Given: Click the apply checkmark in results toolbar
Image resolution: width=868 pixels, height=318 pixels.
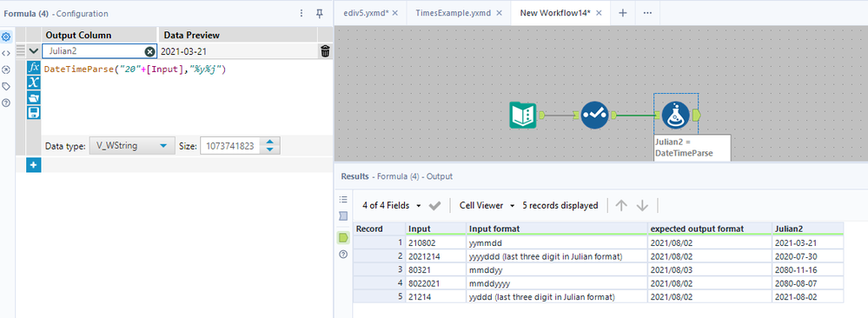Looking at the screenshot, I should click(x=434, y=206).
